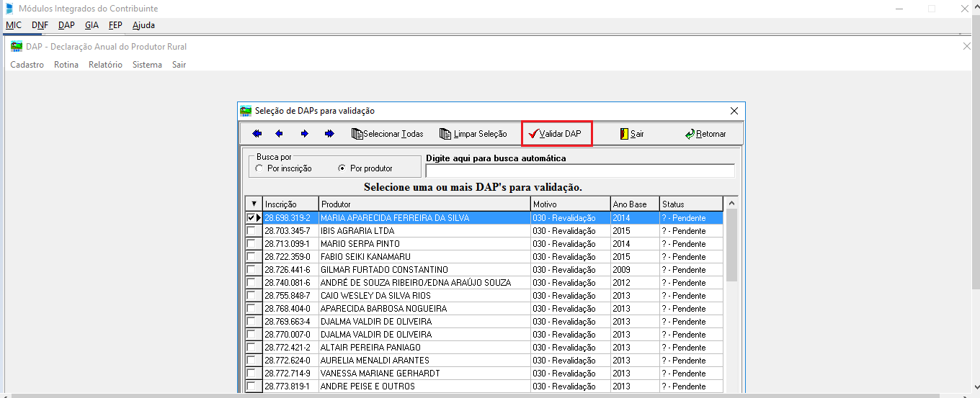Open the Ajuda menu

click(143, 25)
